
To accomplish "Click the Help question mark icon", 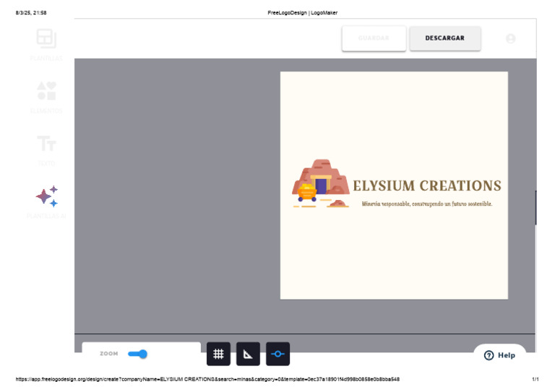I will 489,355.
